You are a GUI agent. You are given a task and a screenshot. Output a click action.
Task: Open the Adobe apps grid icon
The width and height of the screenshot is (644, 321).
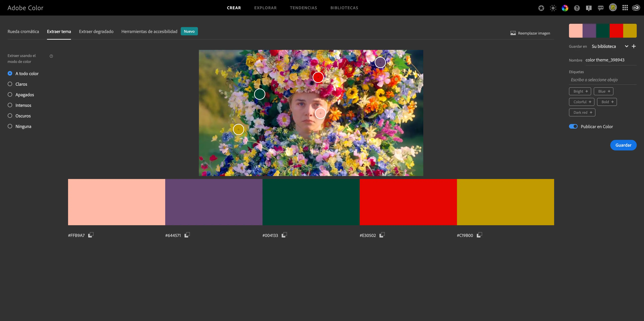(x=625, y=8)
